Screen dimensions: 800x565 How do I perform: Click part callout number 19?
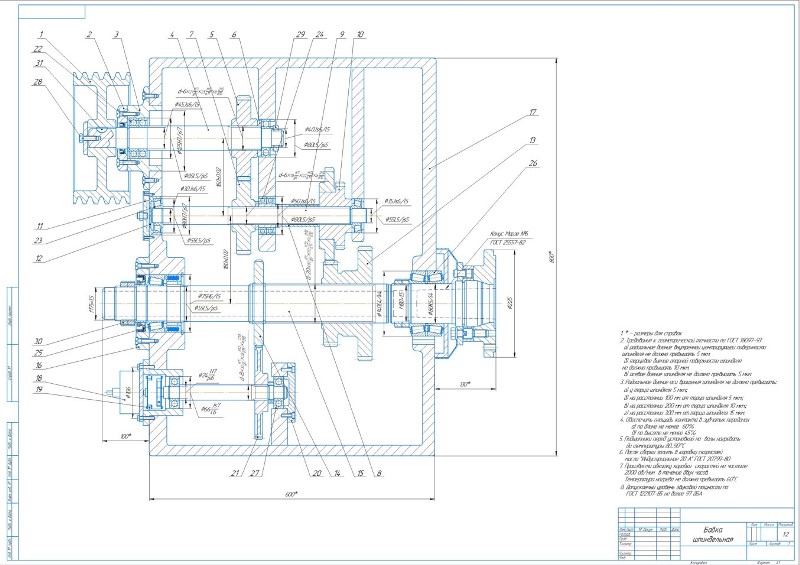(39, 389)
